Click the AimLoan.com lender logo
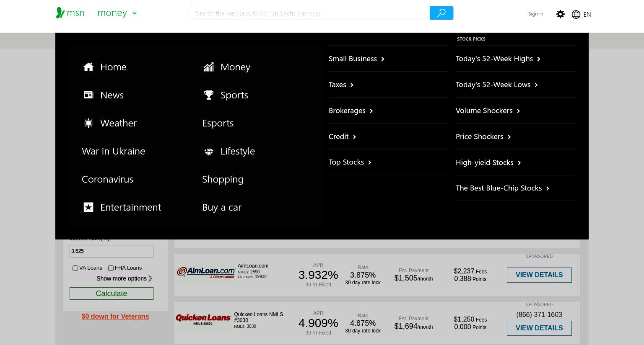The width and height of the screenshot is (644, 345). point(205,273)
